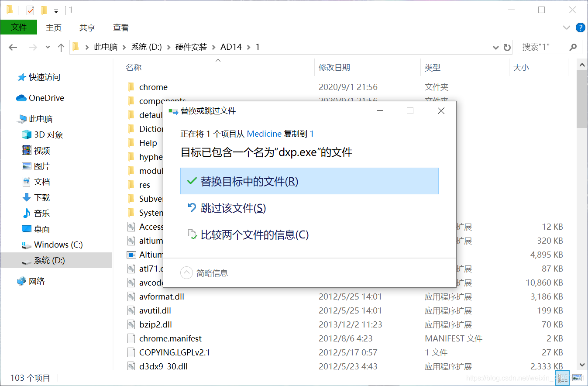The width and height of the screenshot is (588, 386).
Task: Choose 跳过该文件 option
Action: click(x=233, y=208)
